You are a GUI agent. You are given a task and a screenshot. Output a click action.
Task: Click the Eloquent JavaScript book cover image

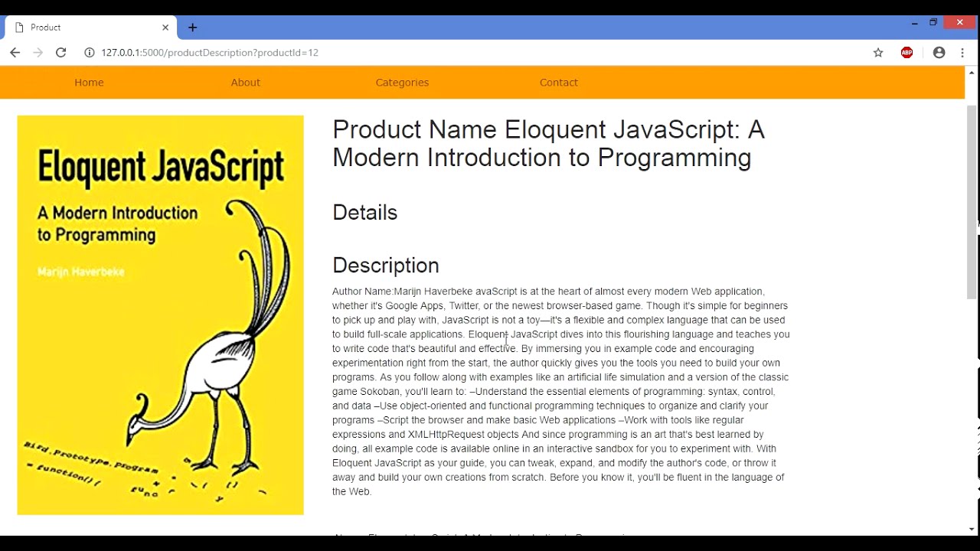[161, 315]
